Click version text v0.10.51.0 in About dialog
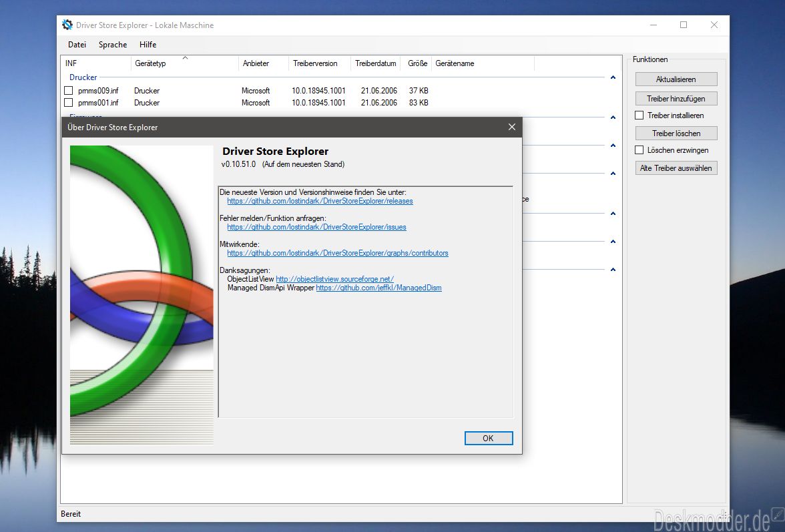This screenshot has height=532, width=785. tap(238, 164)
